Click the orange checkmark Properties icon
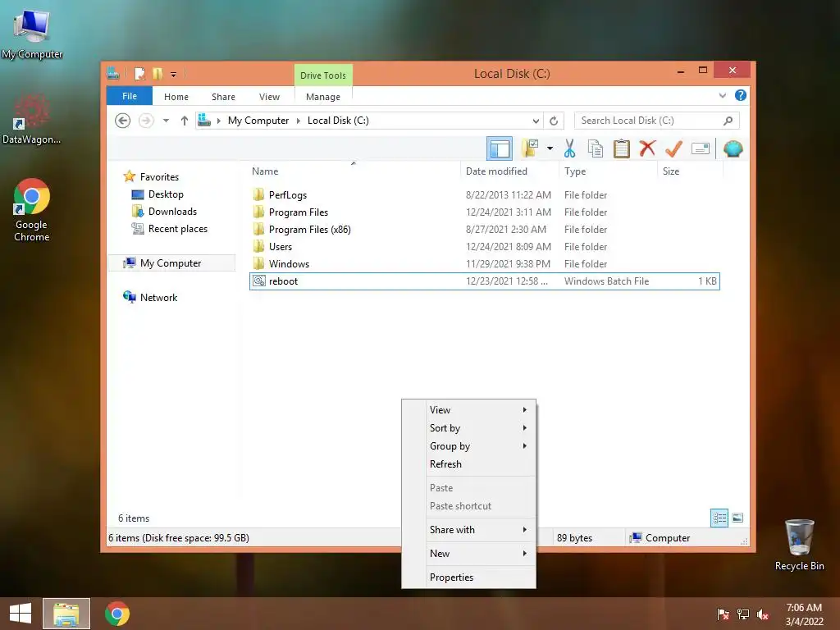 (673, 148)
